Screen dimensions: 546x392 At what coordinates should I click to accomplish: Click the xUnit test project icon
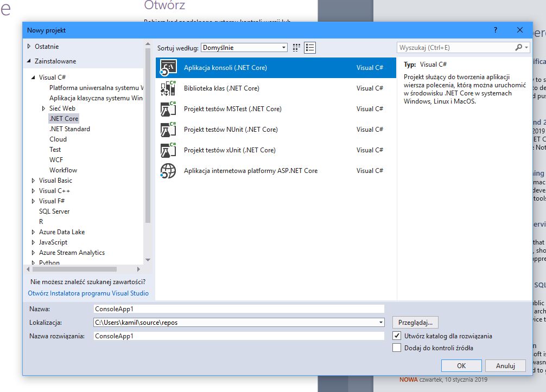pyautogui.click(x=168, y=150)
